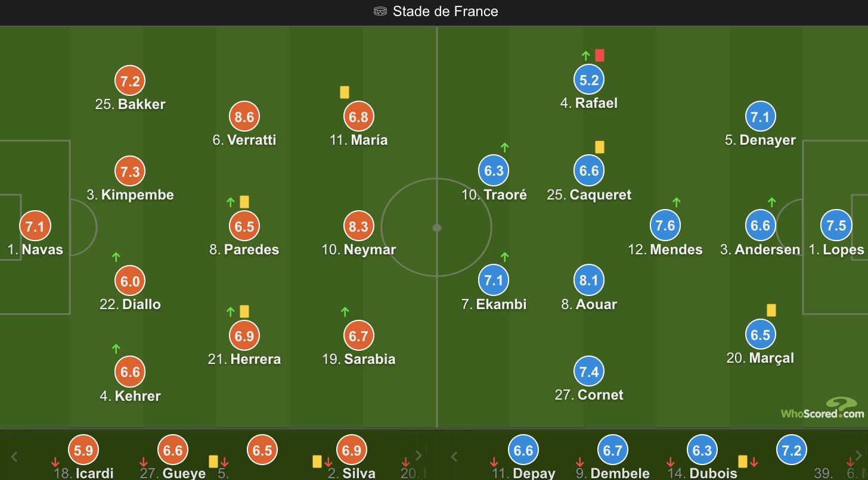This screenshot has height=480, width=868.
Task: Click Cornet's 7.4 player circle
Action: pyautogui.click(x=589, y=372)
